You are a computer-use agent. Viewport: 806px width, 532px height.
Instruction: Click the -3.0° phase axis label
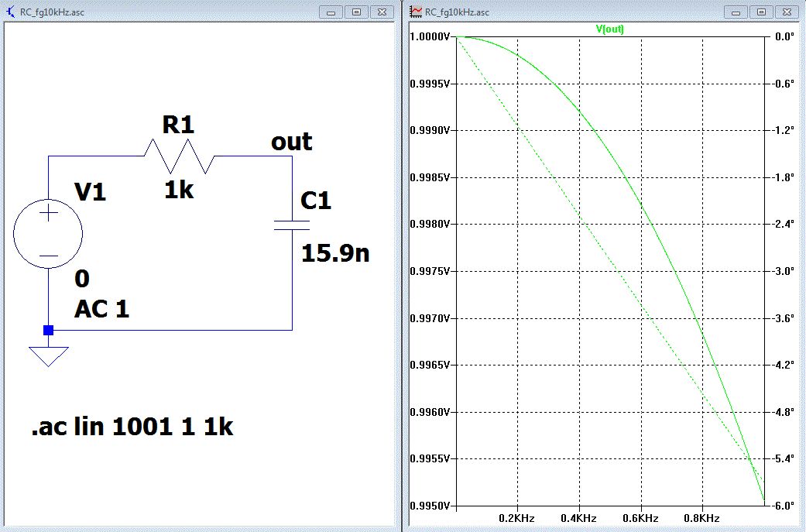(784, 271)
